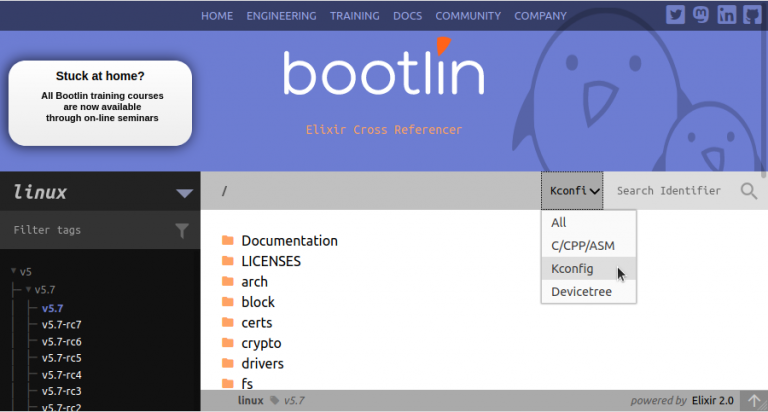The height and width of the screenshot is (412, 768).
Task: Click the Documentation folder icon
Action: 228,240
